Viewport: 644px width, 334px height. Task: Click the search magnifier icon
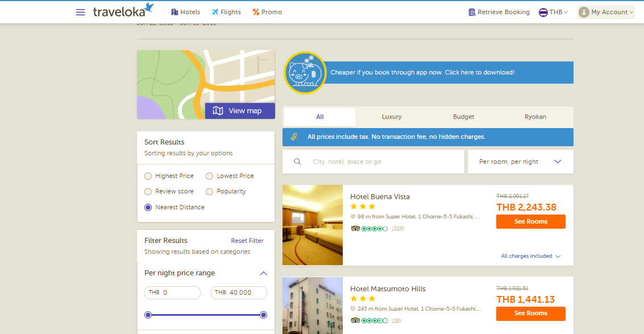298,162
